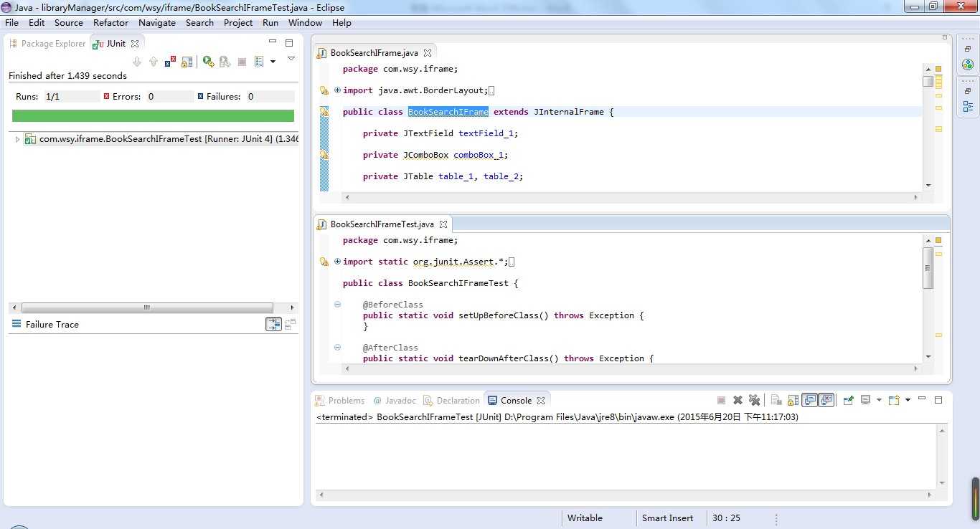
Task: Toggle Scroll Lock in JUnit view
Action: point(187,62)
